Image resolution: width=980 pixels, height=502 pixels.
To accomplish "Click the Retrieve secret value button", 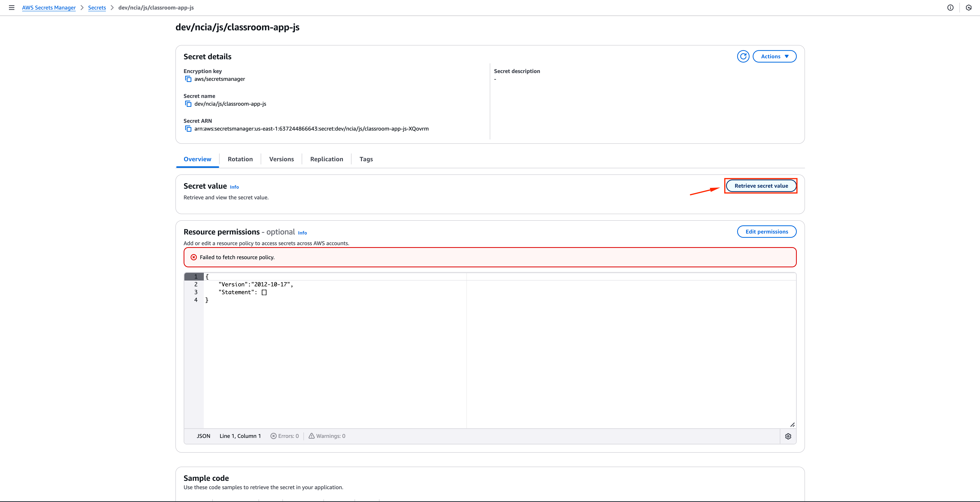I will coord(761,186).
